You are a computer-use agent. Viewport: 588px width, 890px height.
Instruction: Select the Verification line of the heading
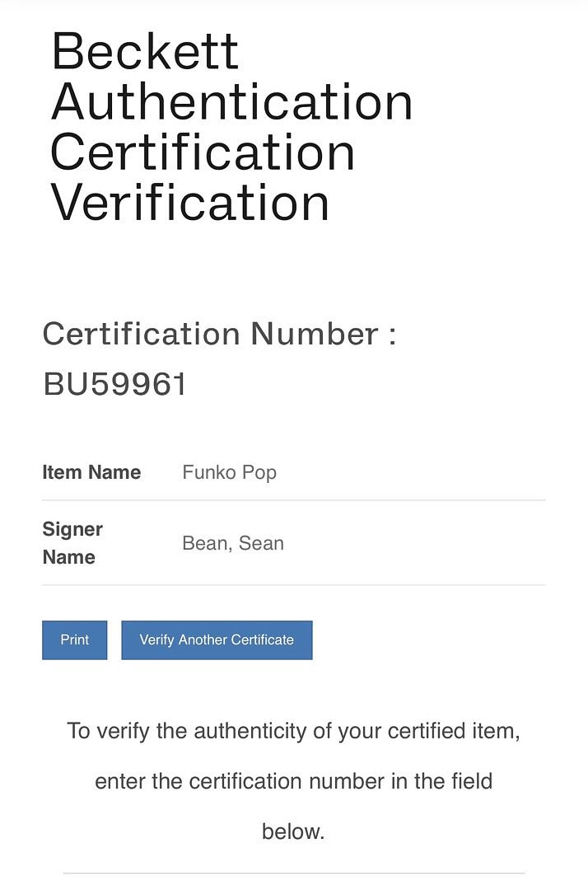coord(188,204)
